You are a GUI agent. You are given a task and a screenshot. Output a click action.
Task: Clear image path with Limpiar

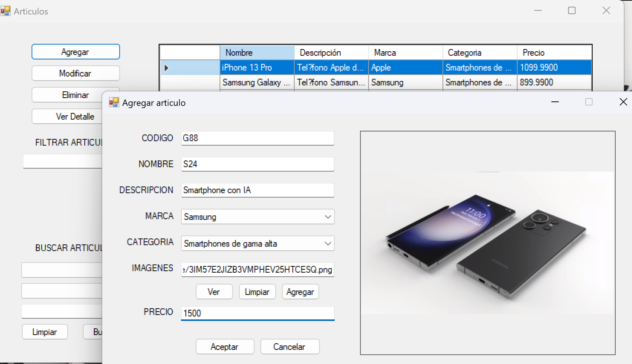257,292
